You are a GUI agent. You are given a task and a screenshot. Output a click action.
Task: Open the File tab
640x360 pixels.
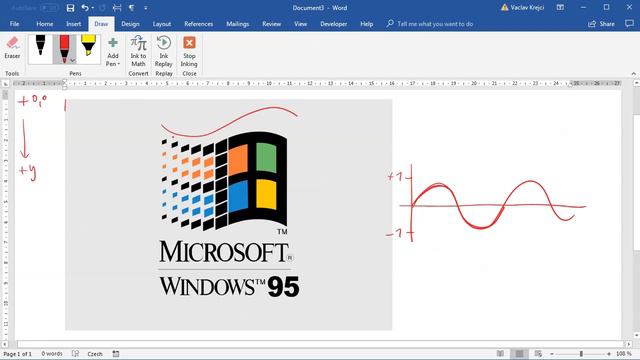(x=14, y=24)
